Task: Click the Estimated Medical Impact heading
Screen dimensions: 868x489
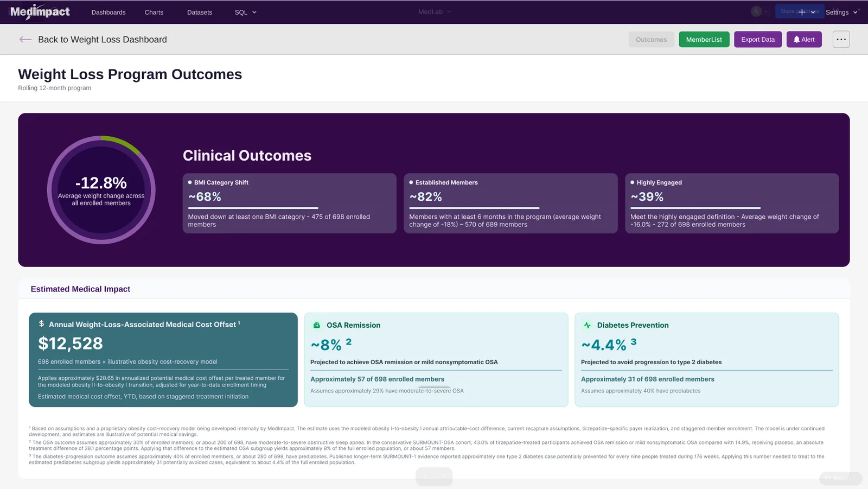Action: pos(80,289)
